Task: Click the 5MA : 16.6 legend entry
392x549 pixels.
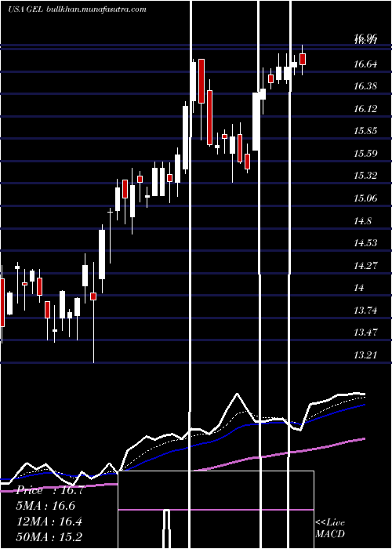Action: (45, 506)
